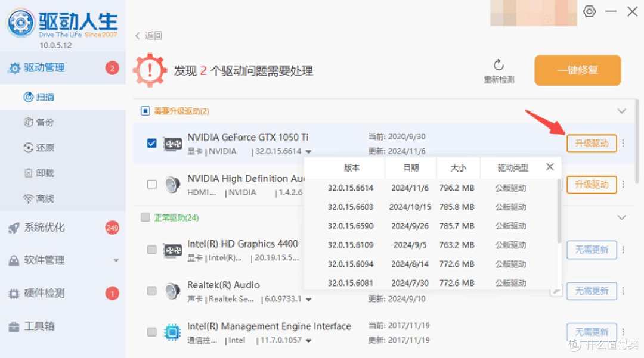The width and height of the screenshot is (644, 358).
Task: Open more options for GTX 1050 Ti
Action: (623, 143)
